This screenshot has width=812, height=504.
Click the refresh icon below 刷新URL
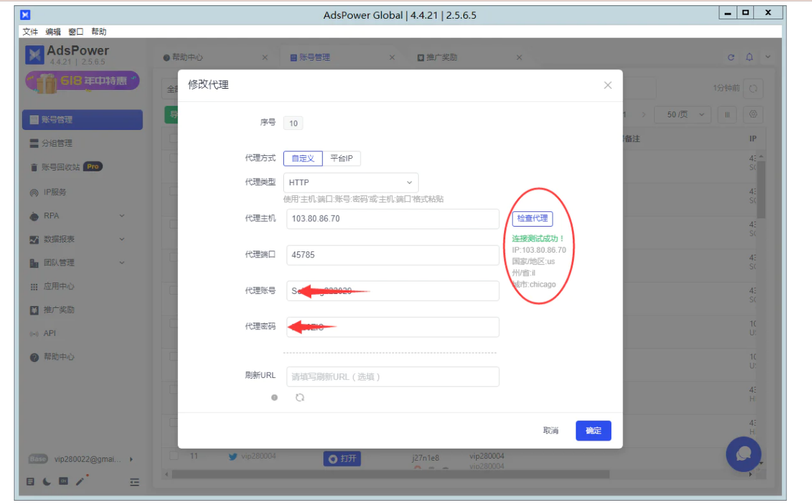(x=300, y=397)
